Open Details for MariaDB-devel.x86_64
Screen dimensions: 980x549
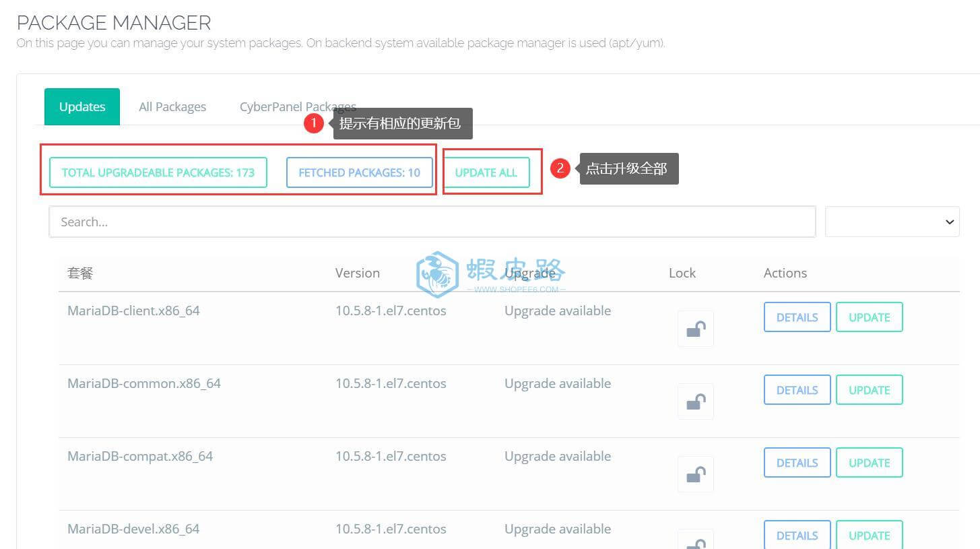(x=797, y=535)
